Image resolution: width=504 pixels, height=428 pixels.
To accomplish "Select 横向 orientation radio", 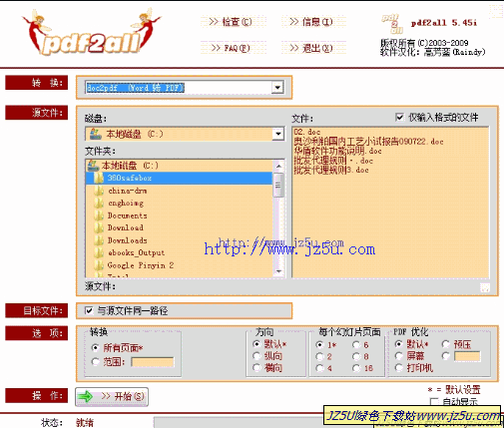I will pyautogui.click(x=256, y=367).
